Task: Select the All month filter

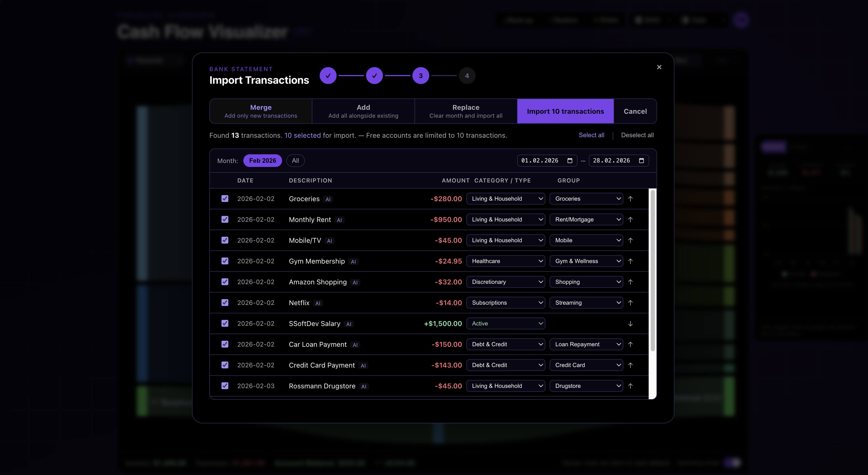Action: click(x=295, y=161)
